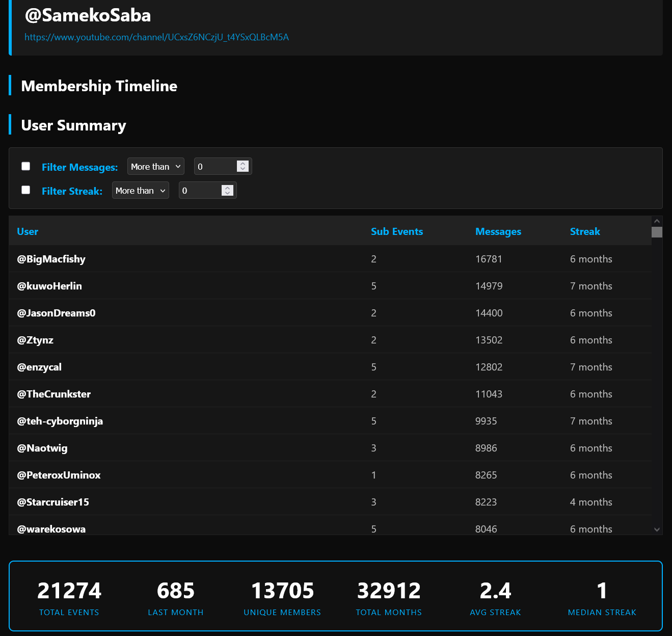Screen dimensions: 672x636
Task: Click message count 11043
Action: [x=489, y=394]
